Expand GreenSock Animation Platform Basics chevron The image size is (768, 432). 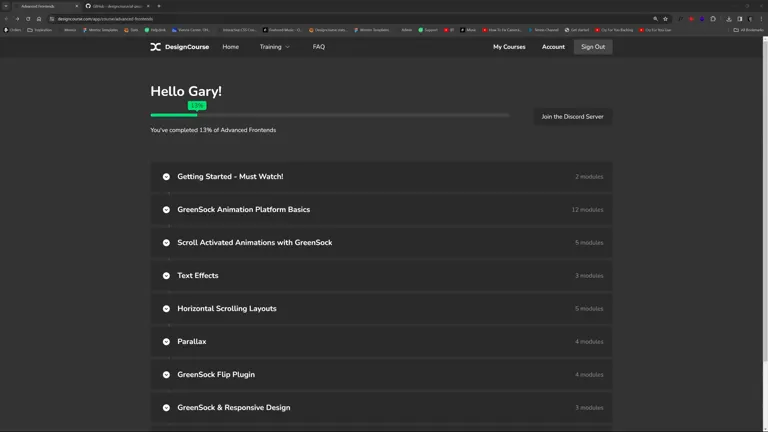(167, 210)
